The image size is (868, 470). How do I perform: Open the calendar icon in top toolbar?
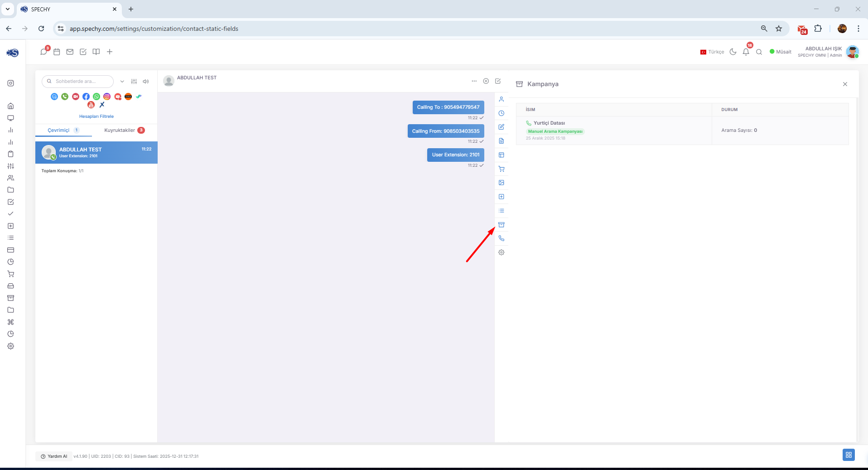(57, 52)
